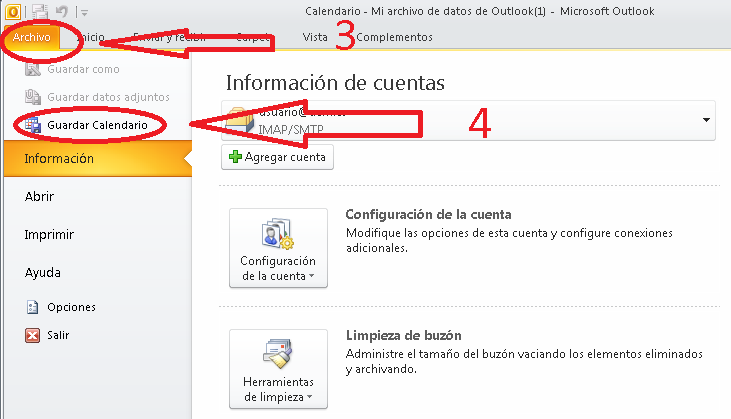Open Opciones settings entry
731x419 pixels.
(71, 307)
